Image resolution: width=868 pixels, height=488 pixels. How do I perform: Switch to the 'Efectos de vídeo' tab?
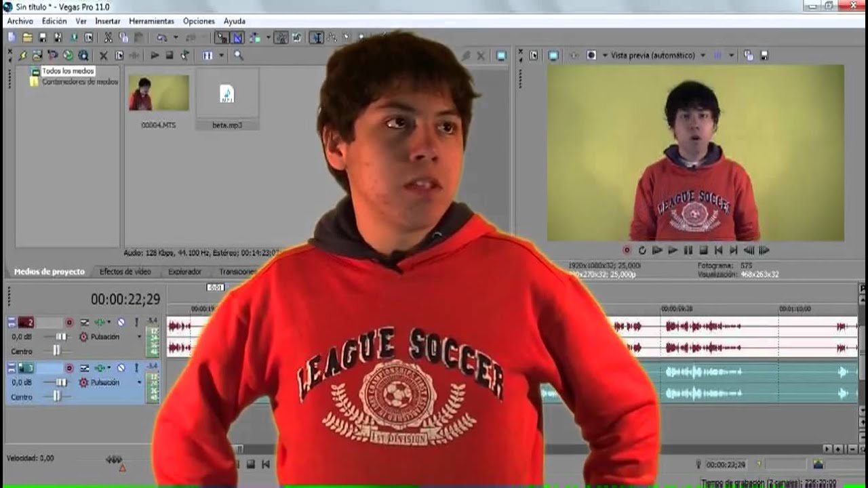coord(125,272)
